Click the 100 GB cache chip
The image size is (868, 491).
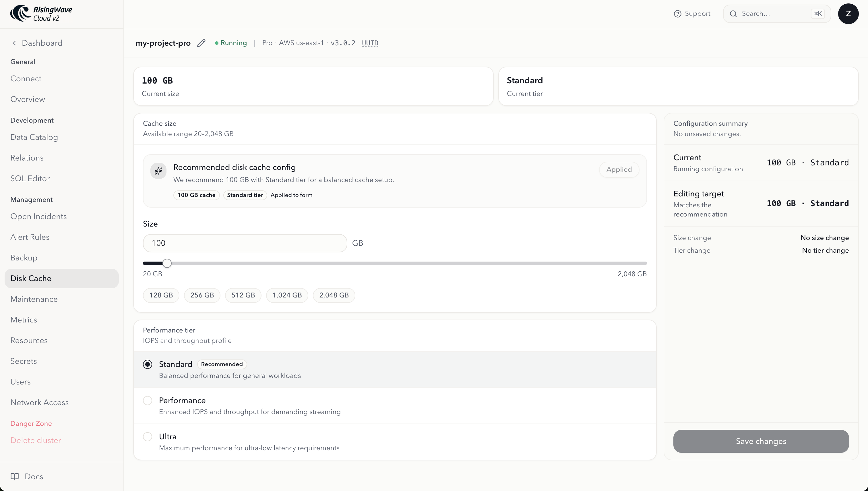pyautogui.click(x=196, y=195)
